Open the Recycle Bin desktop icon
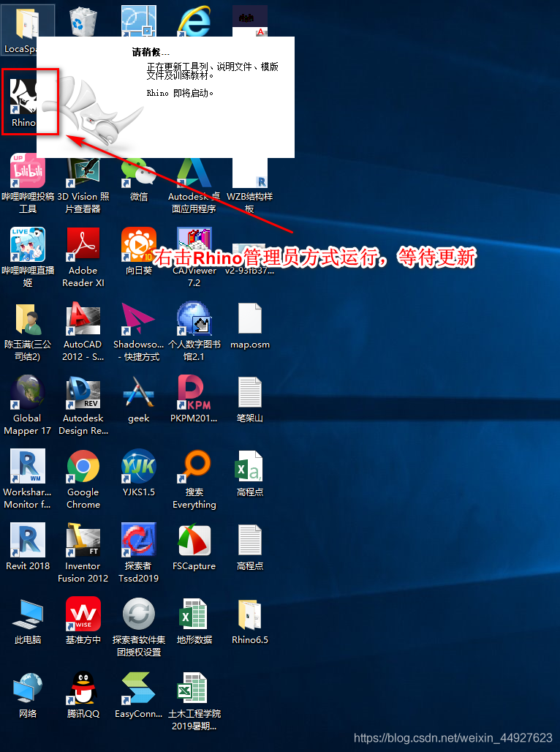This screenshot has width=560, height=752. [83, 22]
